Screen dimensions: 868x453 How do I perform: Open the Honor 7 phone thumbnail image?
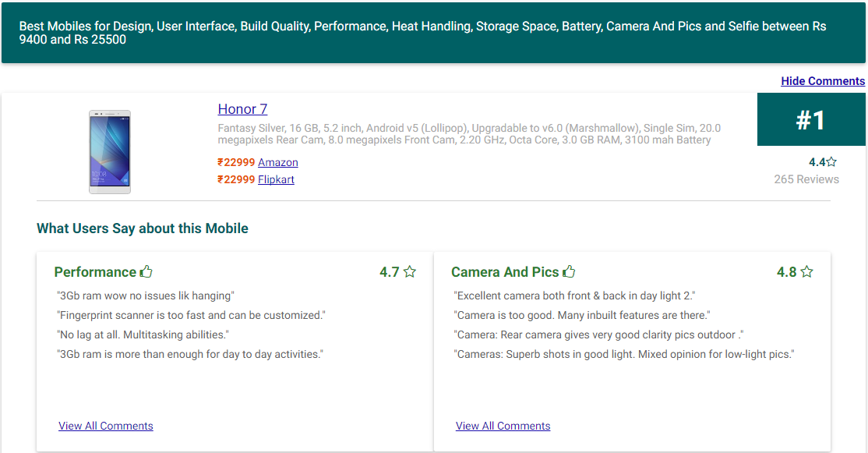(x=110, y=152)
